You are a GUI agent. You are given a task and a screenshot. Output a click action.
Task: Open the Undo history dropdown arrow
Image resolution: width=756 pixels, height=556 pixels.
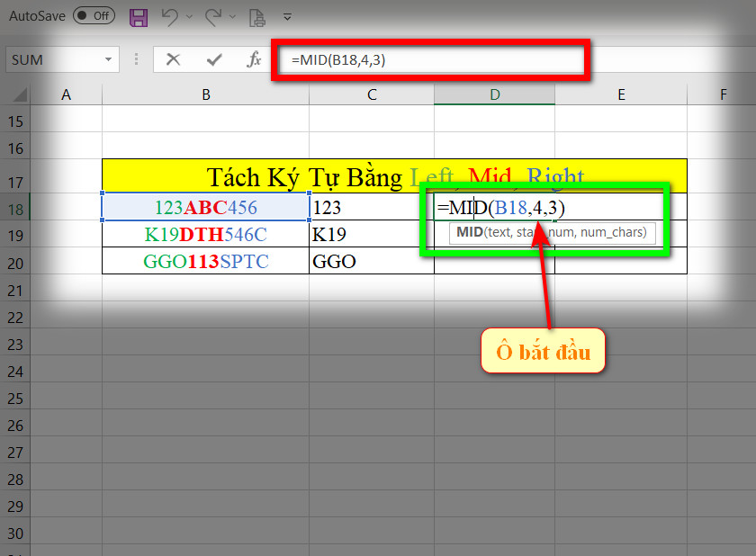(x=190, y=17)
